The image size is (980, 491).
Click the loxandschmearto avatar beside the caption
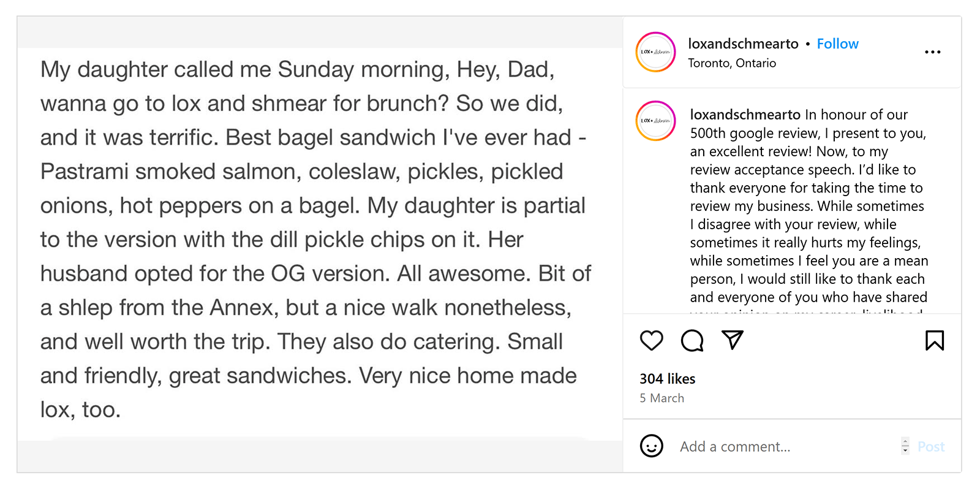pyautogui.click(x=655, y=121)
